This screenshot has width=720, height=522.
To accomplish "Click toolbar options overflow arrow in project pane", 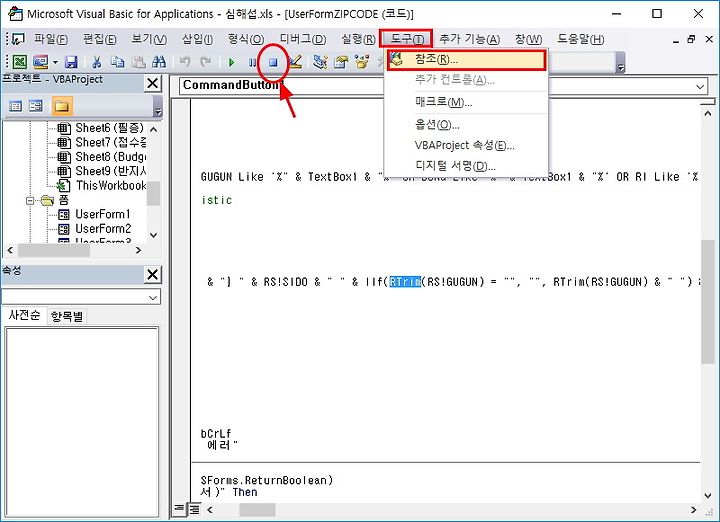I will [x=158, y=108].
